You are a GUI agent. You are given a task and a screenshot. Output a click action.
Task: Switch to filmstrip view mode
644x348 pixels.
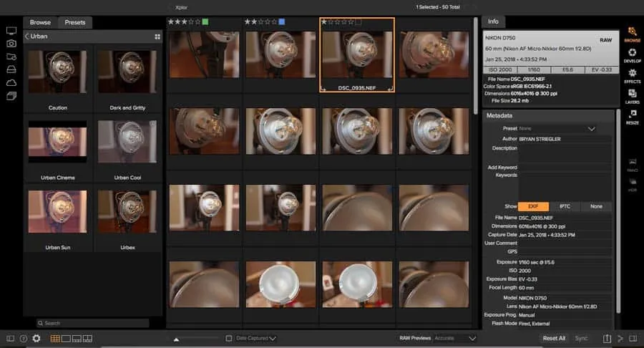[77, 339]
